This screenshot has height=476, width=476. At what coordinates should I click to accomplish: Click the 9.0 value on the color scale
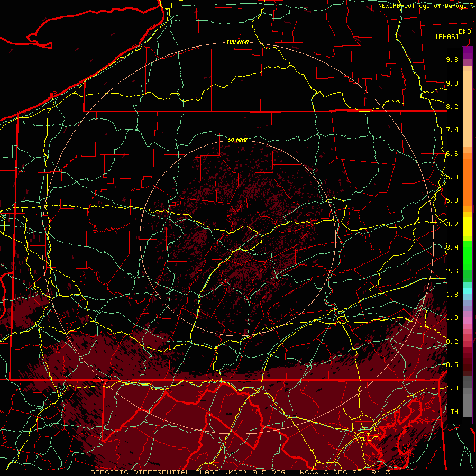[452, 83]
